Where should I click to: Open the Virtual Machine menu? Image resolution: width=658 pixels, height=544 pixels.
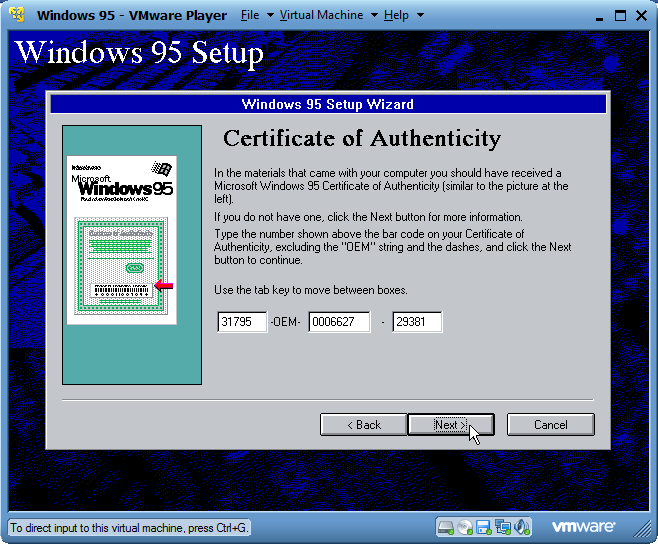point(321,15)
